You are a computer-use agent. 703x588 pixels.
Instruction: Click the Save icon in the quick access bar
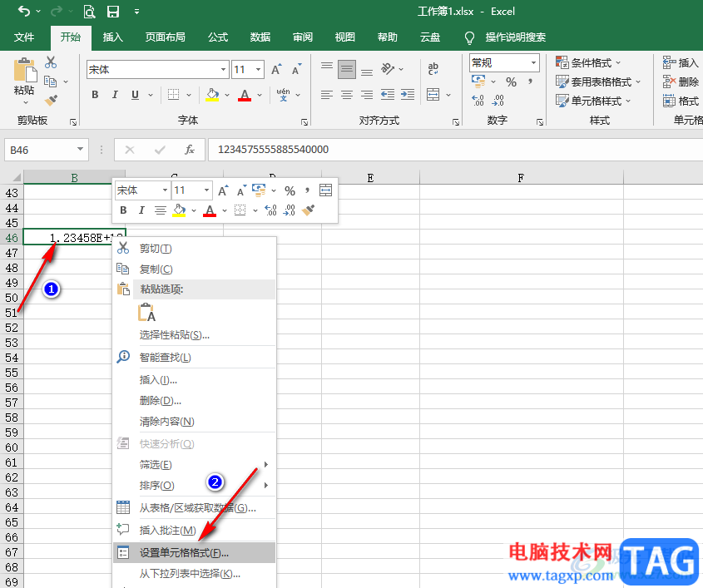click(x=113, y=12)
